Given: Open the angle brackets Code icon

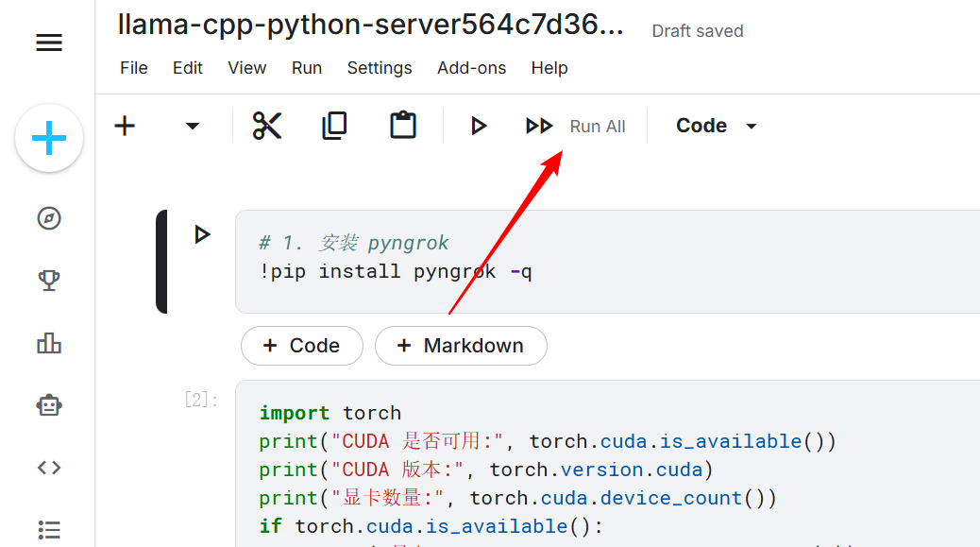Looking at the screenshot, I should (x=49, y=468).
